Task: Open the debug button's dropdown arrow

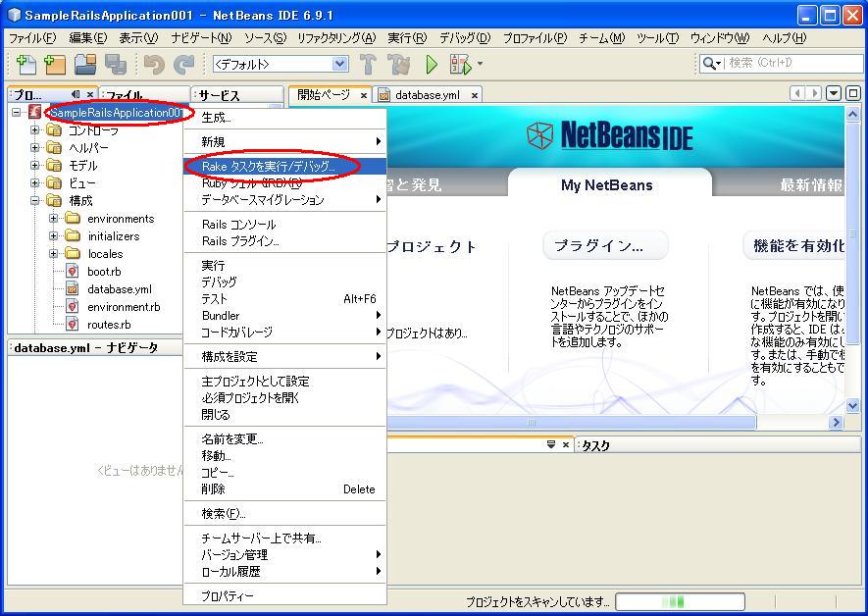Action: [x=480, y=64]
